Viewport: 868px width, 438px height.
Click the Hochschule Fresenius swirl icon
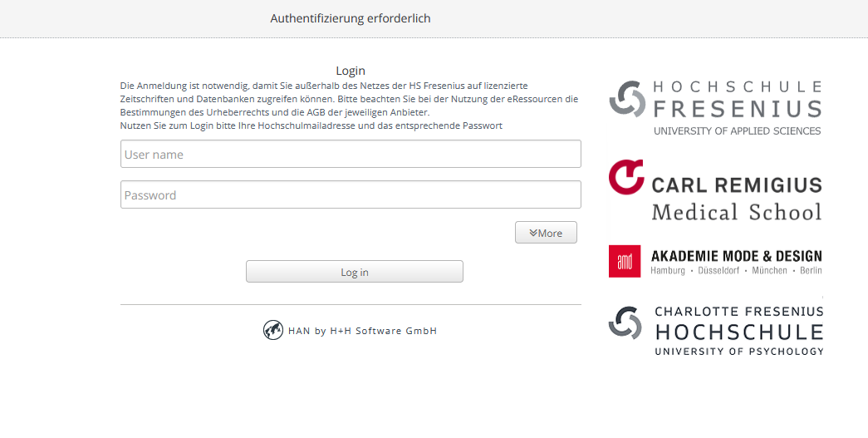click(626, 98)
